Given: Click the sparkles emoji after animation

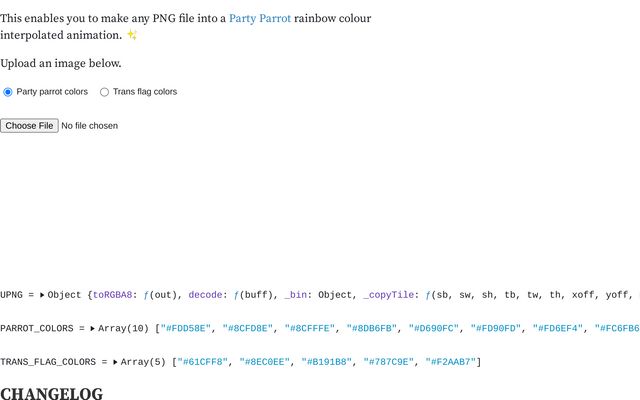Looking at the screenshot, I should tap(132, 35).
